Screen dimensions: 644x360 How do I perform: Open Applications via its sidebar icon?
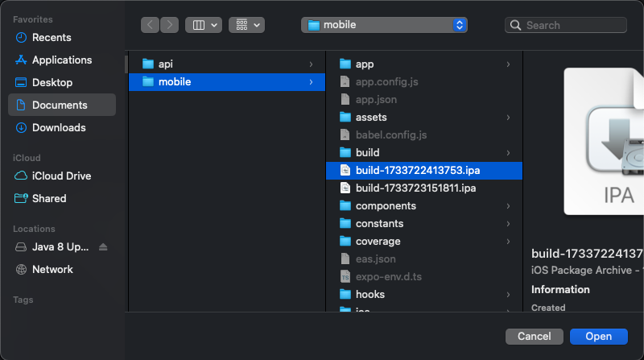tap(21, 60)
